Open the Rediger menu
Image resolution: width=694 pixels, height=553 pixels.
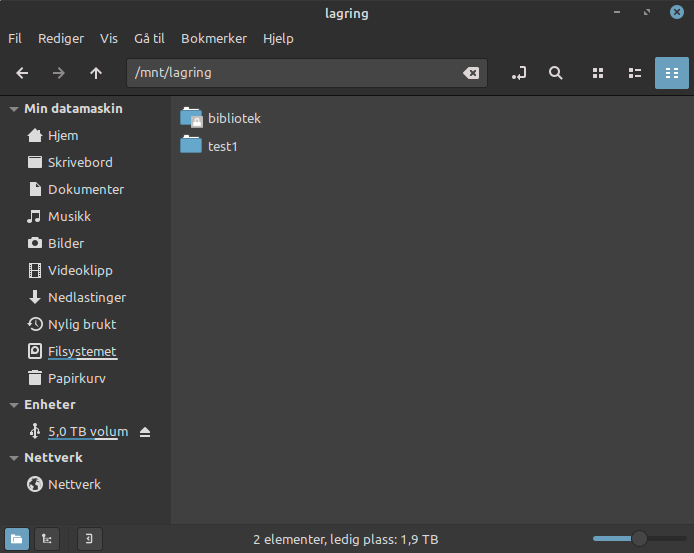click(x=61, y=39)
